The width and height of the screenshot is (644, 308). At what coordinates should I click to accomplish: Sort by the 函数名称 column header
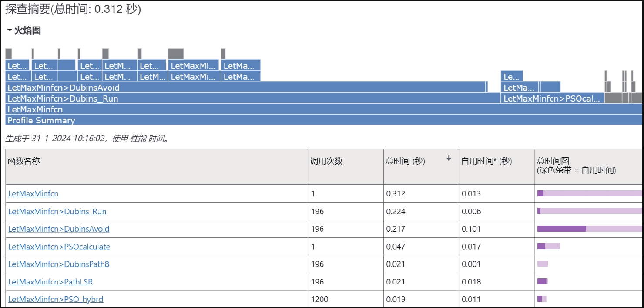point(24,161)
